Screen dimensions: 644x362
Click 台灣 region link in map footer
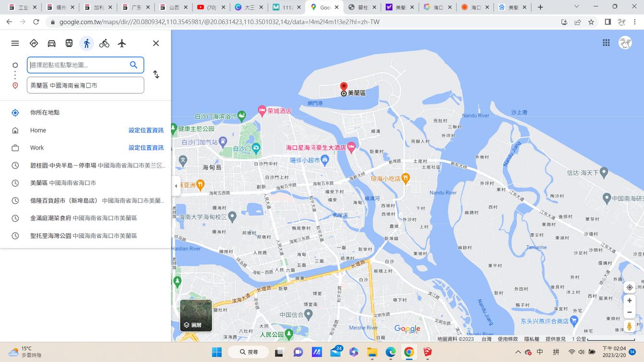(x=486, y=339)
